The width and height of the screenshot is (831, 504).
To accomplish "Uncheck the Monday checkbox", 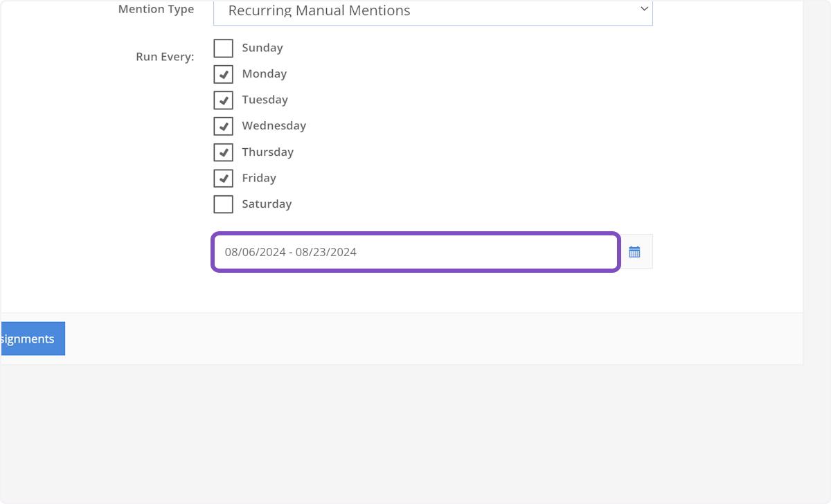I will [x=223, y=74].
